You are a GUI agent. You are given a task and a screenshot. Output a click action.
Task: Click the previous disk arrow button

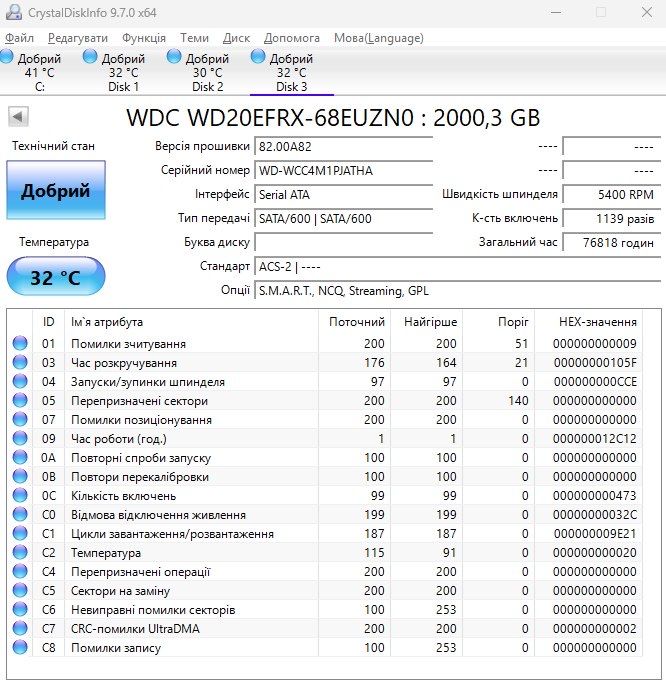18,116
